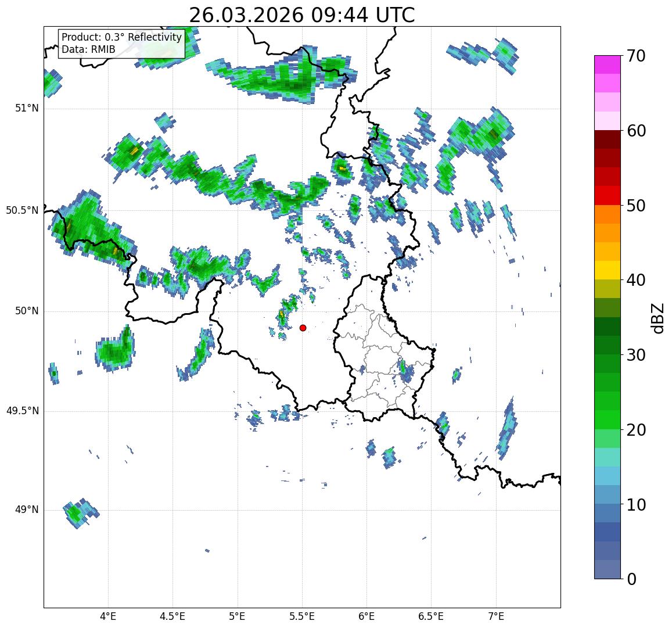Click the 5°E longitude label
Viewport: 672px width, 628px height.
[x=238, y=617]
